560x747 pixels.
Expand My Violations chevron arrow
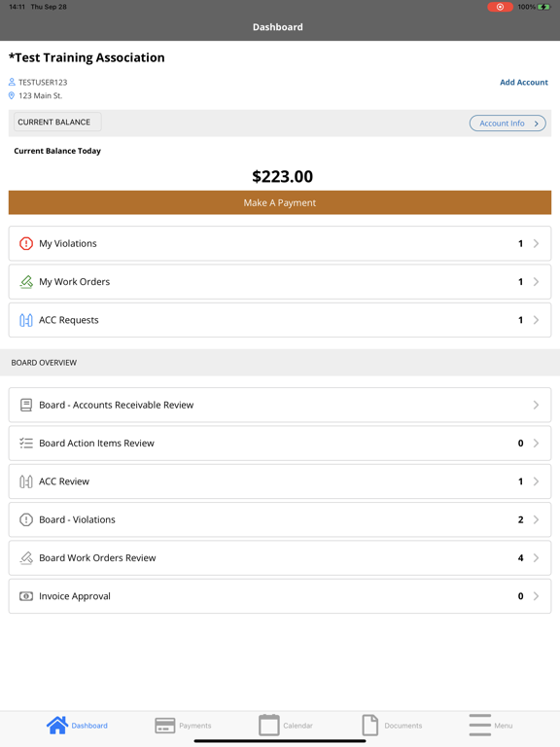coord(537,243)
